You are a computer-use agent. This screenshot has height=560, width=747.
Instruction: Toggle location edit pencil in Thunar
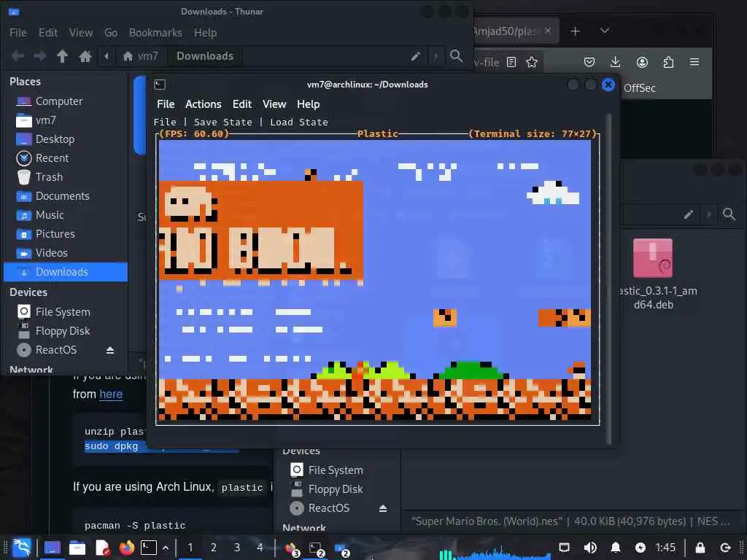[x=415, y=56]
